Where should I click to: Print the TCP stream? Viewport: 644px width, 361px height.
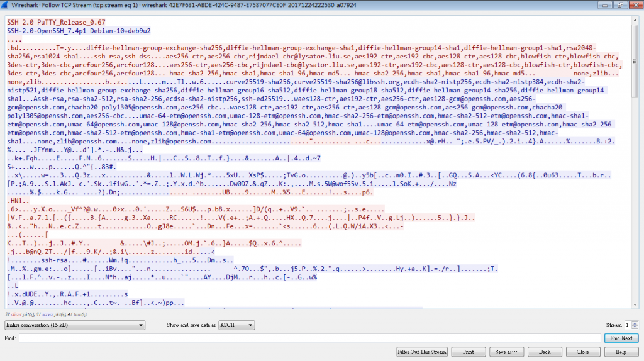[468, 352]
